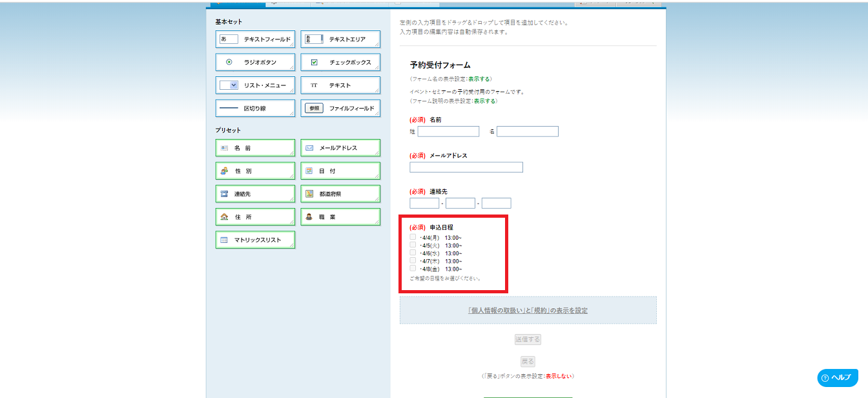Click the メールアドレス preset envelope icon
This screenshot has height=398, width=868.
click(x=309, y=148)
